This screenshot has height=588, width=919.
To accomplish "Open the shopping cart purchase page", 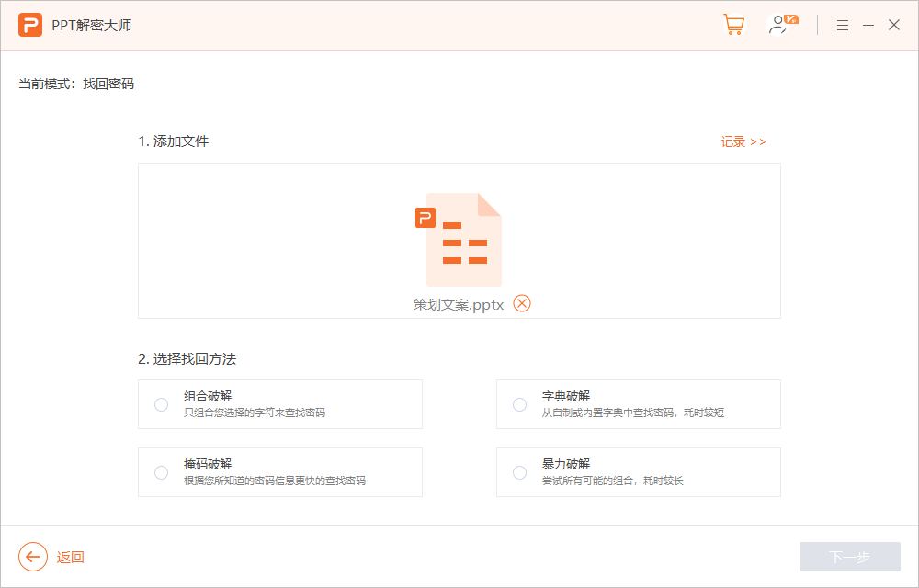I will pos(733,25).
